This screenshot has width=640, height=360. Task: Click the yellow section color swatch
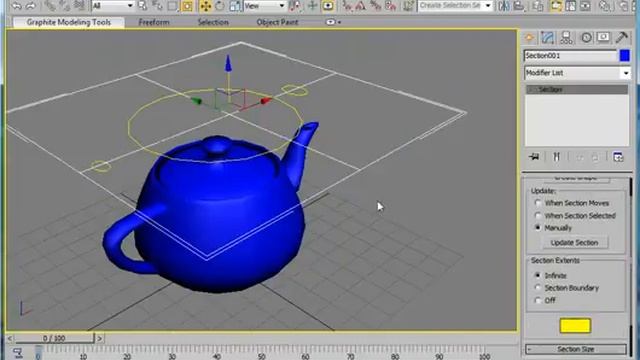click(x=575, y=326)
